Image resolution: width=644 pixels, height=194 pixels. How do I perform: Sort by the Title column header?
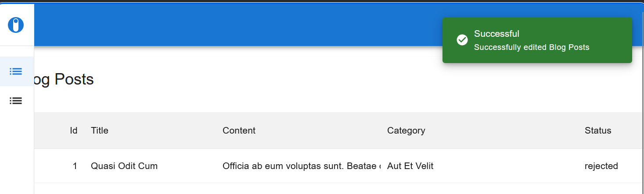click(100, 131)
